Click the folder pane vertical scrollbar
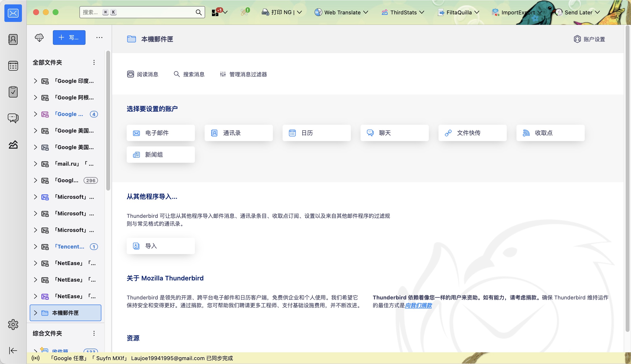 tap(108, 120)
